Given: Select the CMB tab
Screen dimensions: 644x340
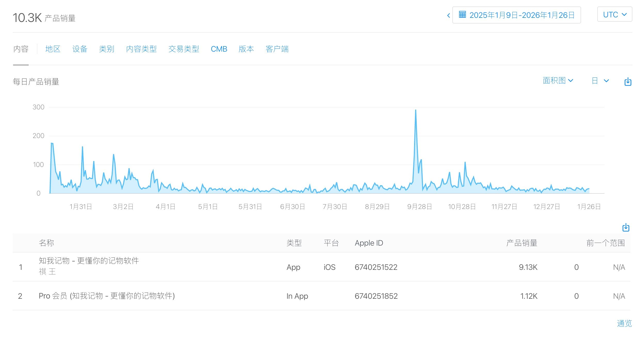Looking at the screenshot, I should pyautogui.click(x=219, y=49).
